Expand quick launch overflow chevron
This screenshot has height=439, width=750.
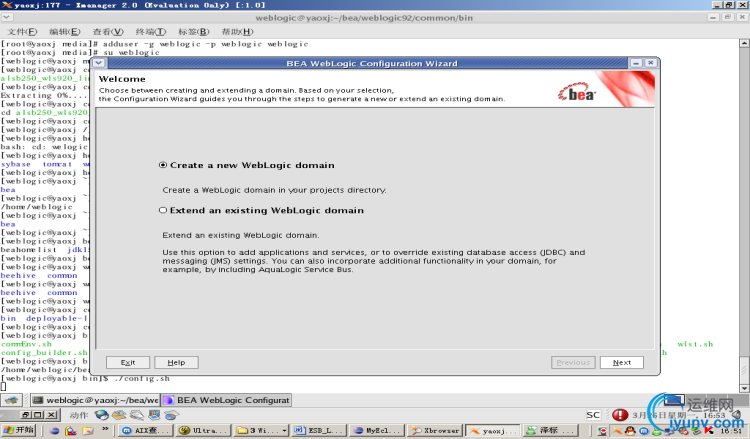click(x=105, y=429)
